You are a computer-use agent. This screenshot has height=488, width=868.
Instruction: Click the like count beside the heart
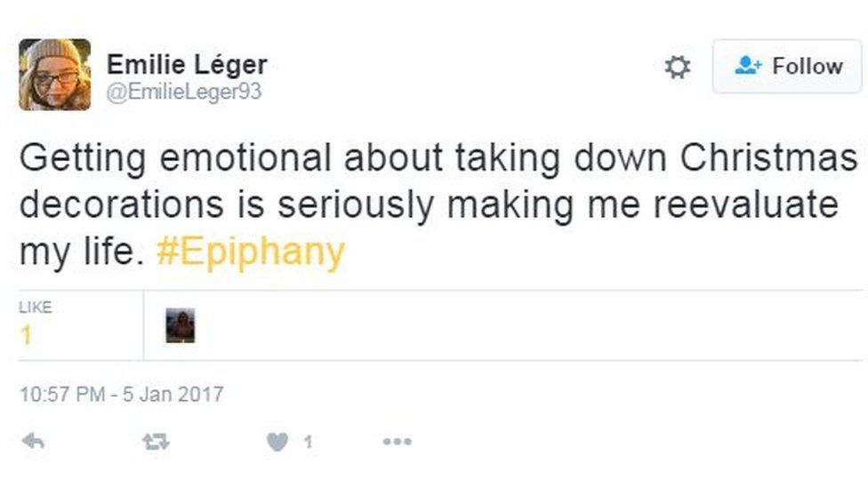308,442
